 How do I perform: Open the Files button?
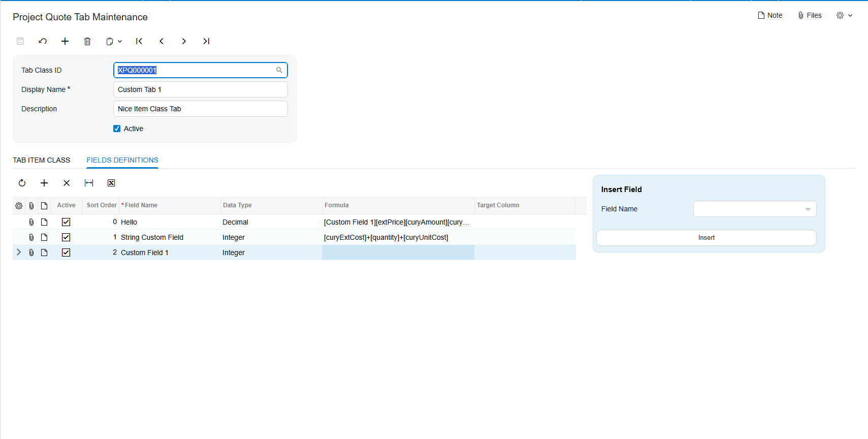[810, 15]
